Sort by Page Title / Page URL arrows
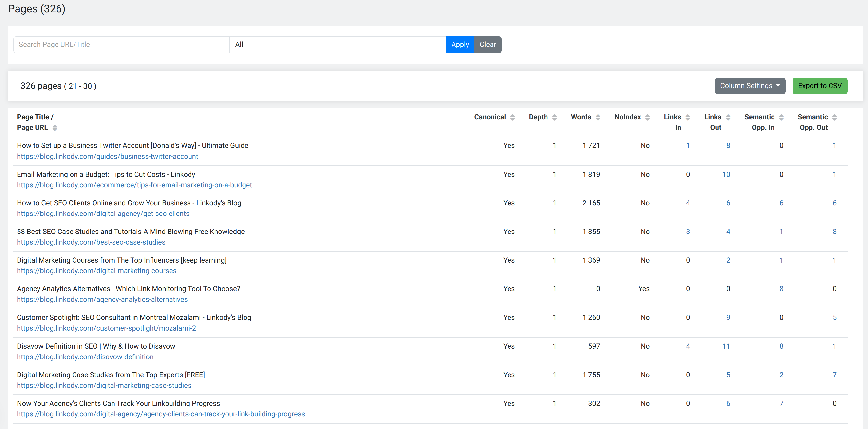This screenshot has width=868, height=429. click(55, 128)
